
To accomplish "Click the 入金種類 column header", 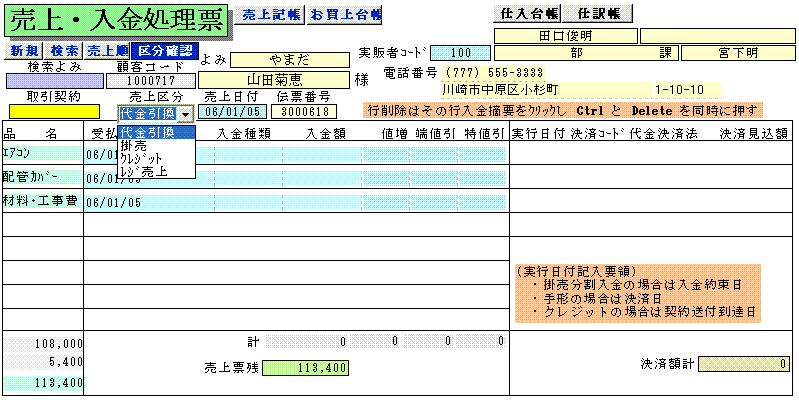I will tap(244, 134).
